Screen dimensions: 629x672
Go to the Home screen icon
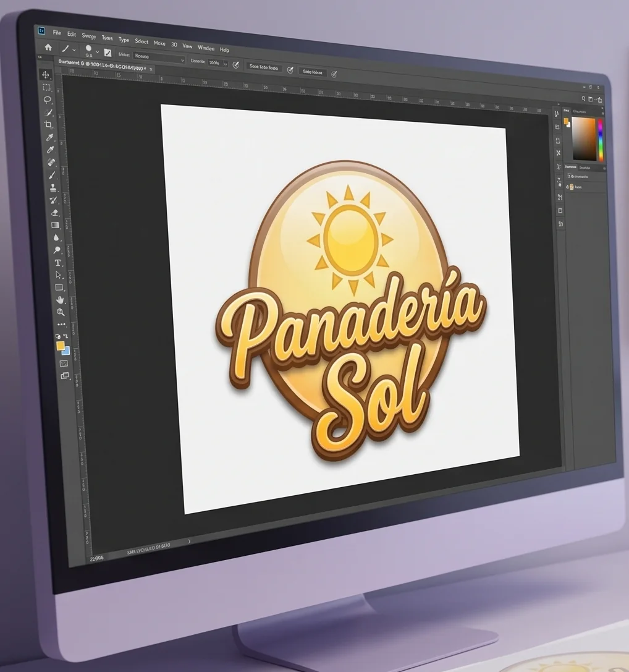48,47
